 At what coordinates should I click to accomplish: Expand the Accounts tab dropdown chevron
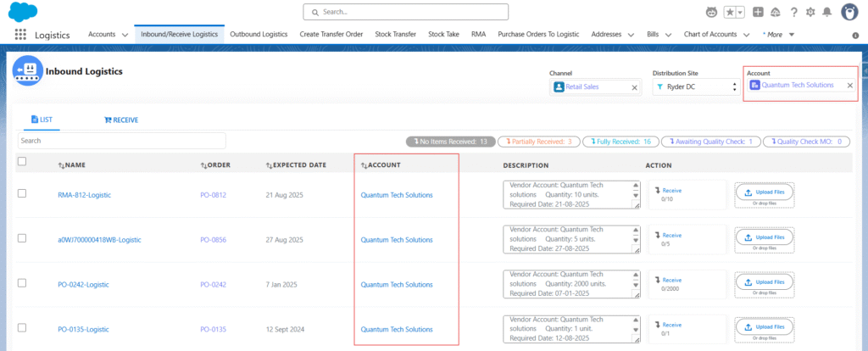click(x=125, y=35)
